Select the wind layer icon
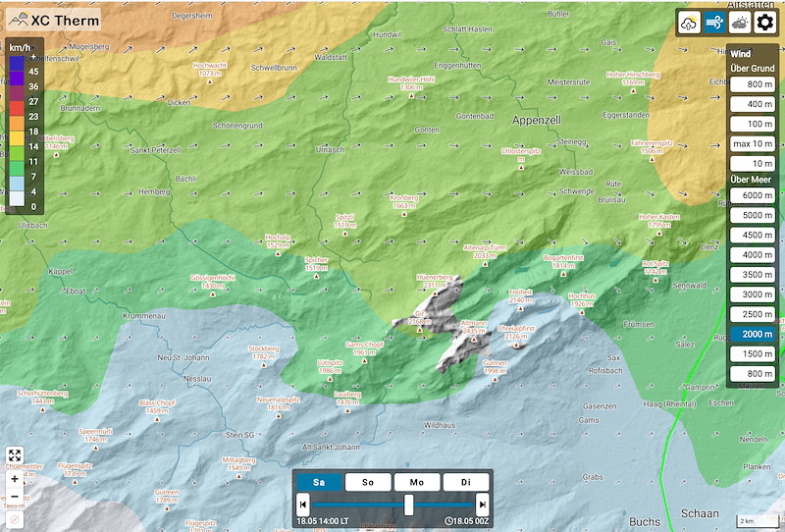This screenshot has width=785, height=532. (x=714, y=23)
